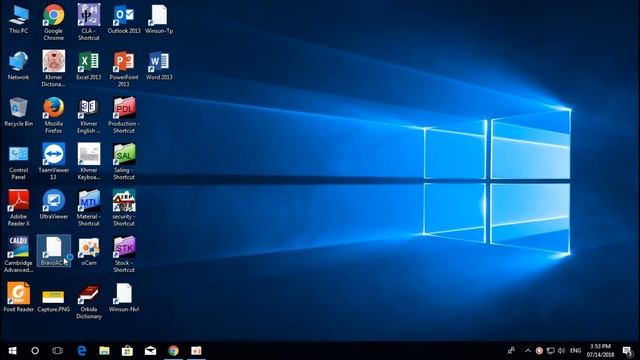
Task: Select Khmer Dictionary desktop shortcut
Action: pos(53,69)
